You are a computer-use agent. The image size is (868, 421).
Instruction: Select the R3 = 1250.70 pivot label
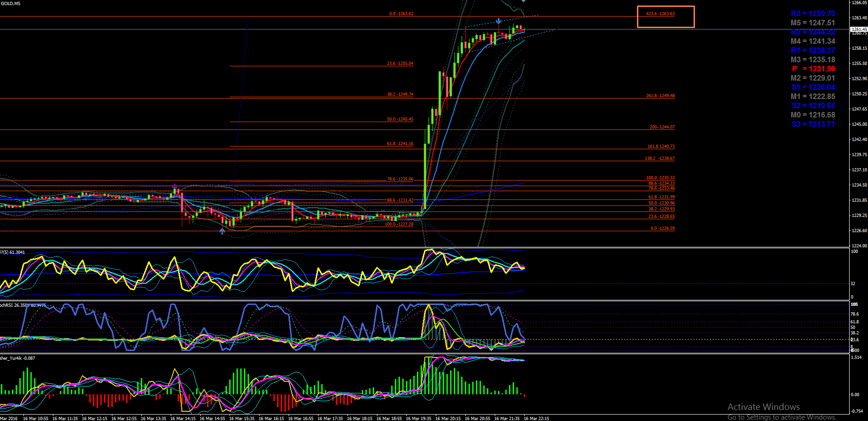coord(813,14)
